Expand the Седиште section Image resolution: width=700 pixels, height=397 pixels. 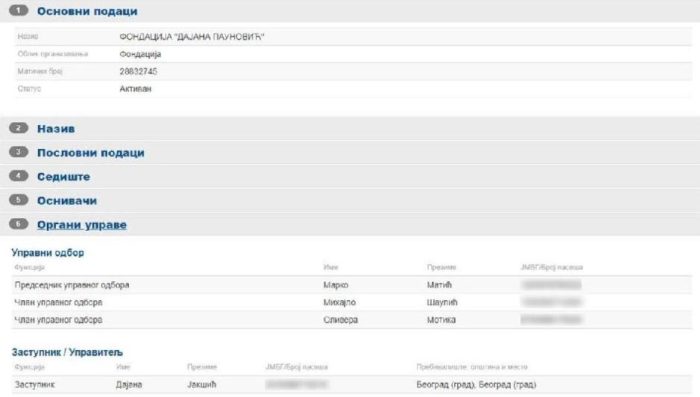click(x=63, y=177)
